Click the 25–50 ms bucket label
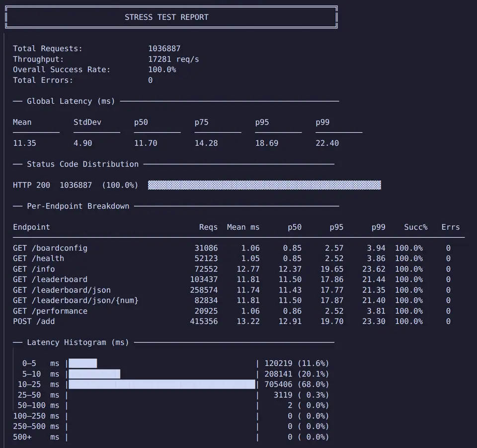 pyautogui.click(x=38, y=395)
